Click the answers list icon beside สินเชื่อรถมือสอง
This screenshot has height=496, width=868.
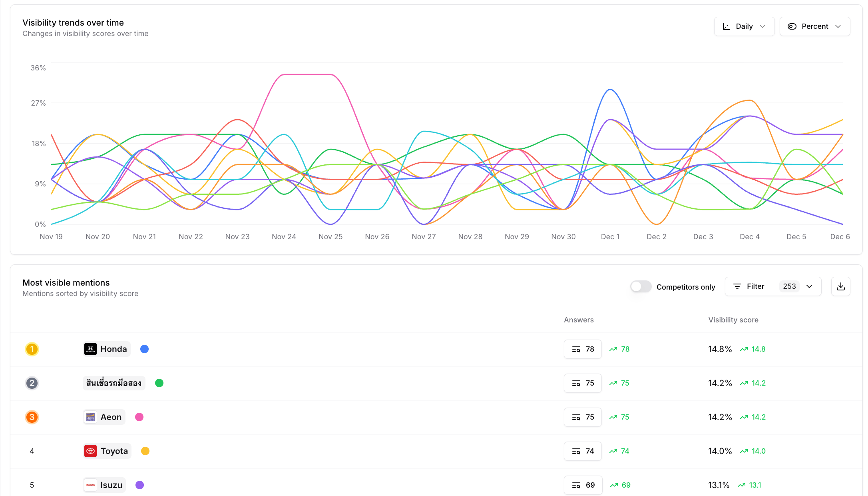(576, 383)
